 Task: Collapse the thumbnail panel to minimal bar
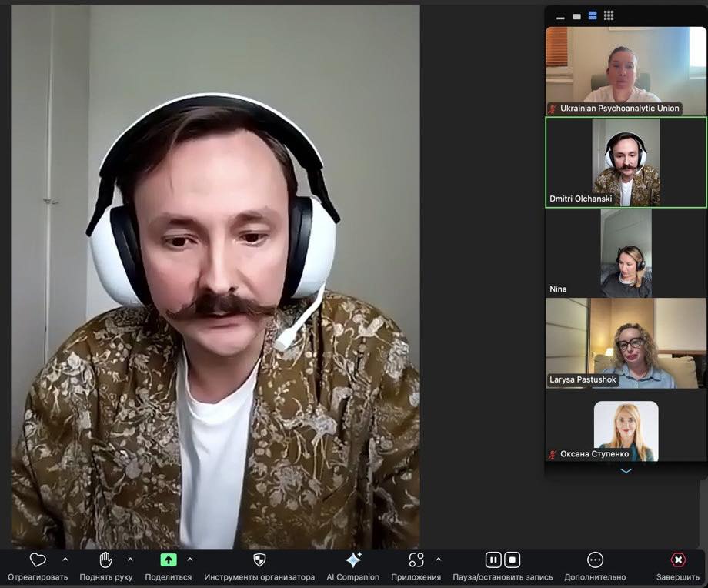pos(560,17)
